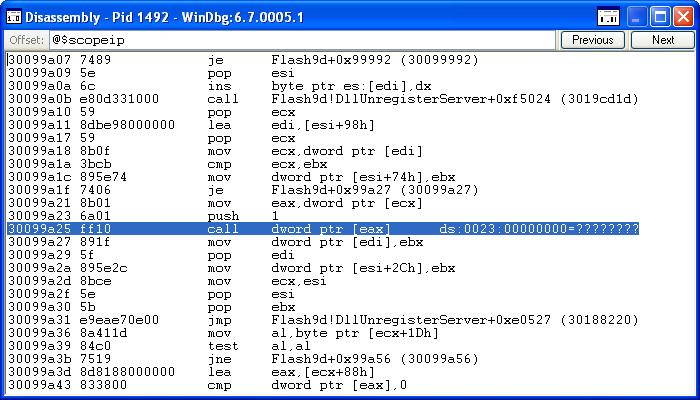The width and height of the screenshot is (700, 400).
Task: Open the Disassembly window system icon
Action: [x=14, y=17]
